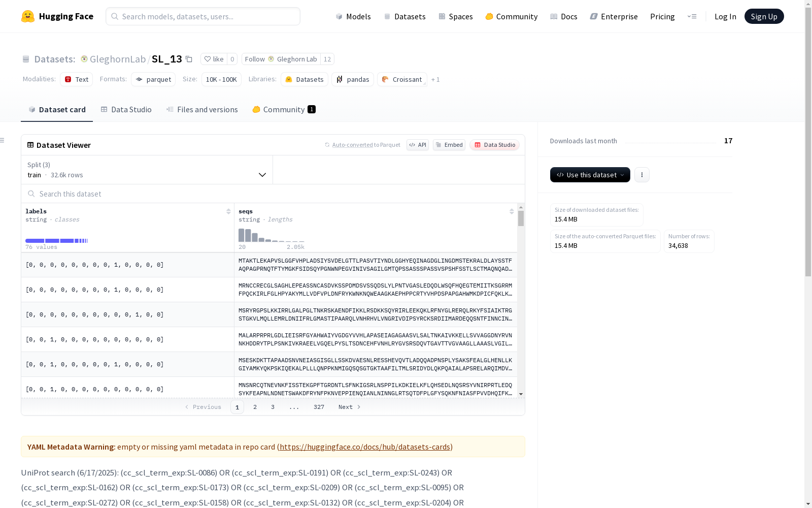
Task: Click the Embed button
Action: coord(449,145)
